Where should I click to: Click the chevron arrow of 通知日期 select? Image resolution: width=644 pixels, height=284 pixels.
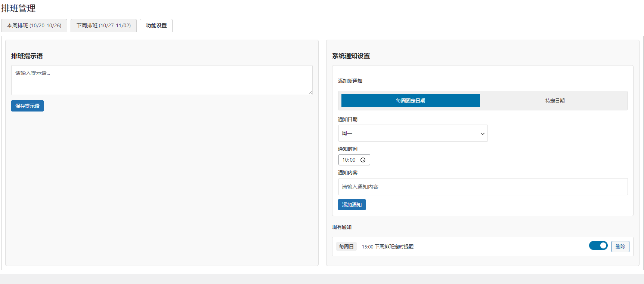(x=482, y=134)
